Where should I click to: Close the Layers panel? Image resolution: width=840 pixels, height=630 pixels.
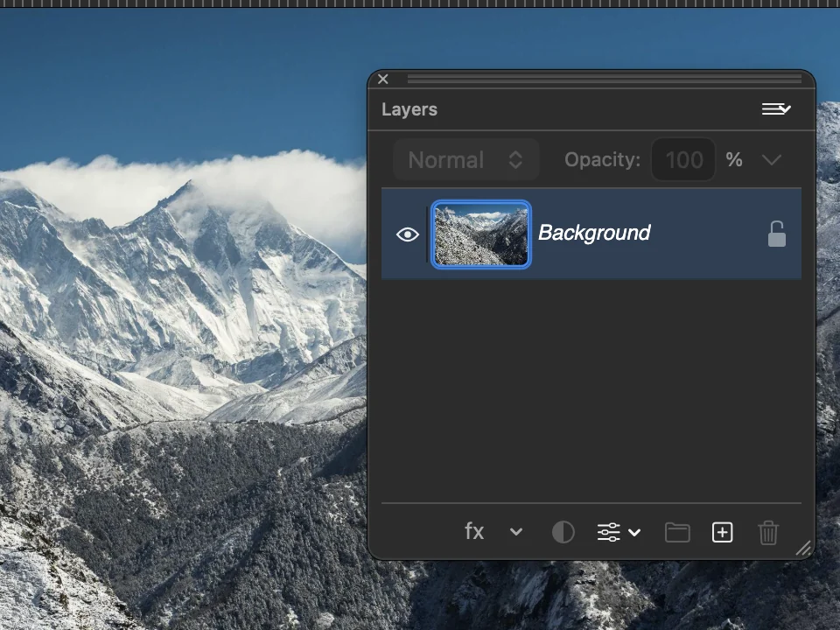[x=383, y=80]
